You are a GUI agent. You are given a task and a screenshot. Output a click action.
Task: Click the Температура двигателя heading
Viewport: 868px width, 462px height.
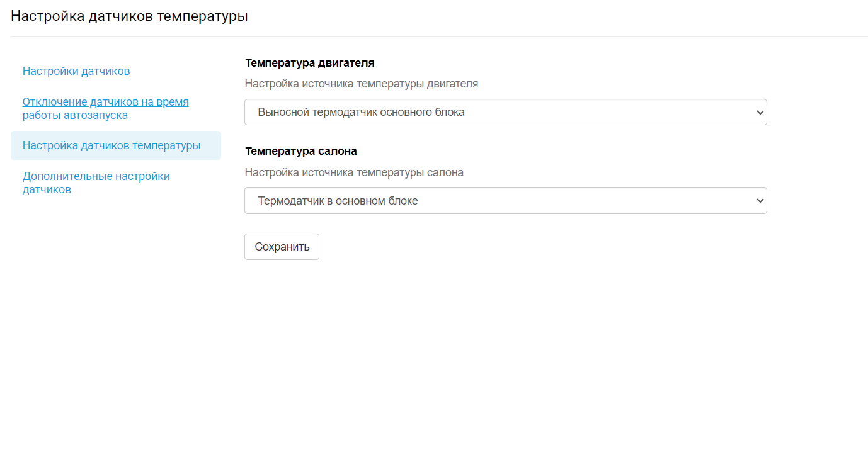click(x=310, y=63)
